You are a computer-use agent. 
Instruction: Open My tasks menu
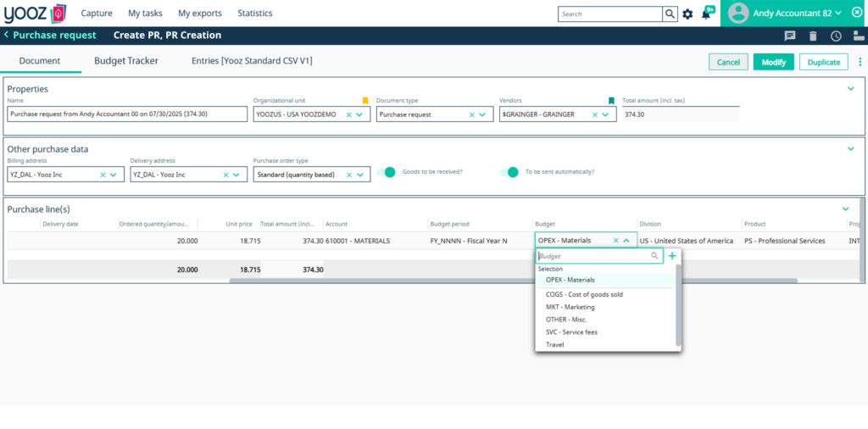click(x=145, y=14)
